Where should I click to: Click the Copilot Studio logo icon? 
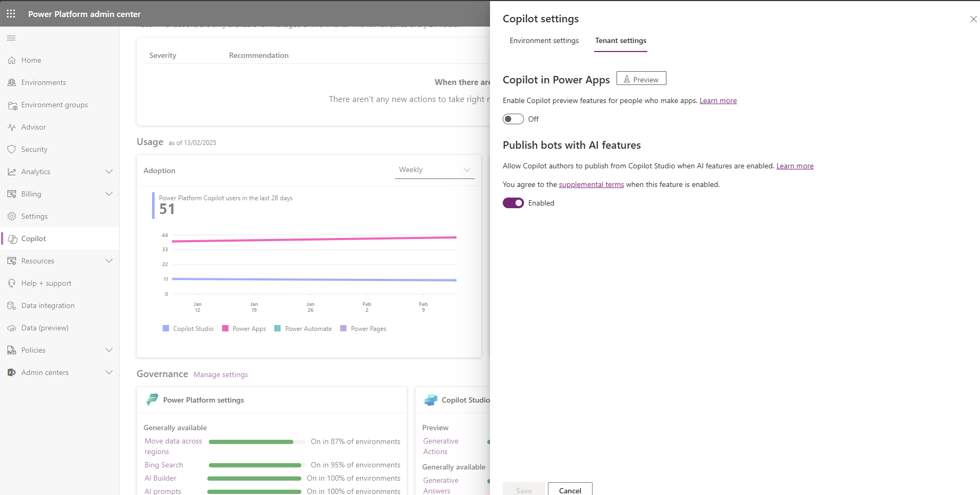click(x=431, y=400)
